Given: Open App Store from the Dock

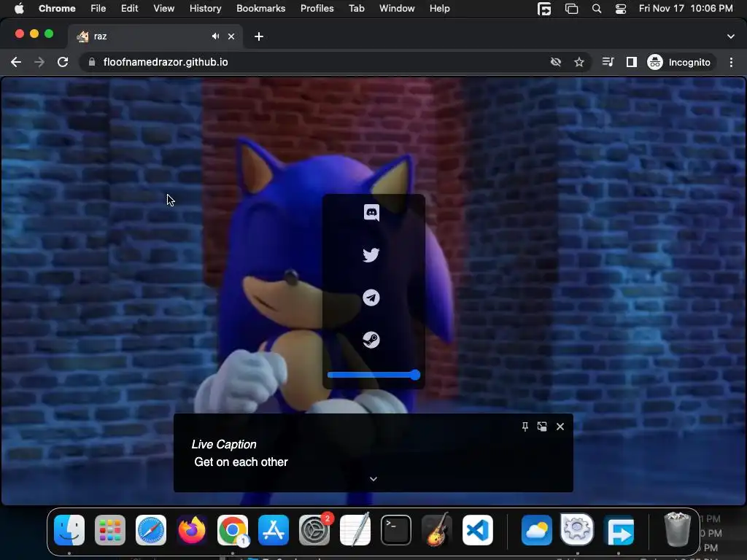Looking at the screenshot, I should 274,530.
